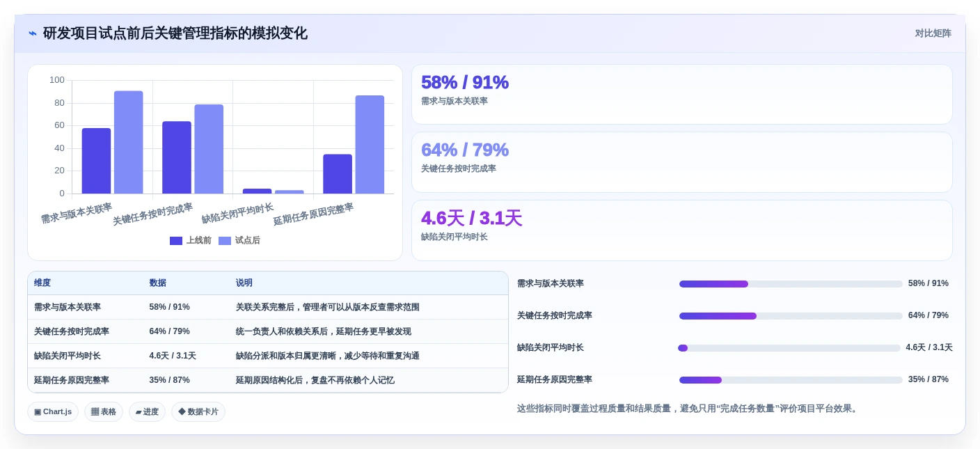Click table cell 关键任务按时完成率
This screenshot has width=980, height=449.
(x=72, y=331)
